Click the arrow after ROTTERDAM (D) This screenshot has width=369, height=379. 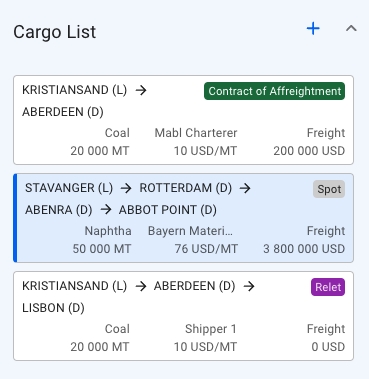pyautogui.click(x=245, y=188)
